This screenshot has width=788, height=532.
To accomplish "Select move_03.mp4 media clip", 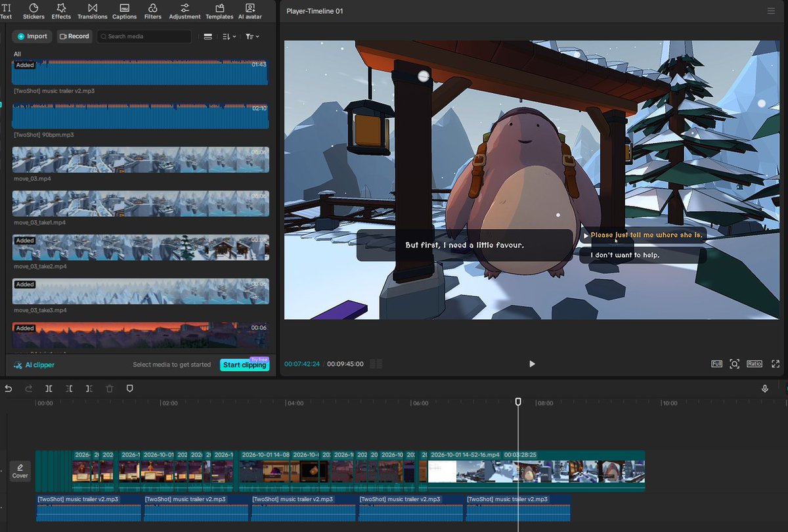I will click(141, 160).
